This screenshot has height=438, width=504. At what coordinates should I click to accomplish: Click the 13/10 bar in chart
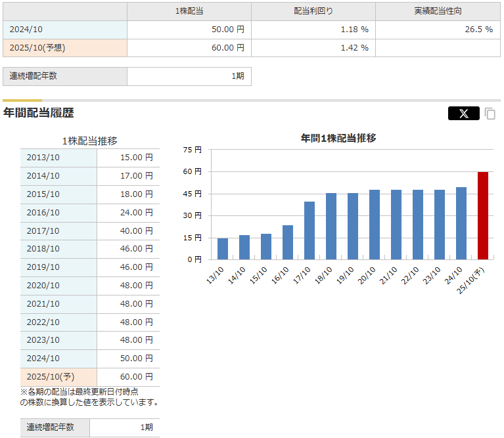[223, 248]
